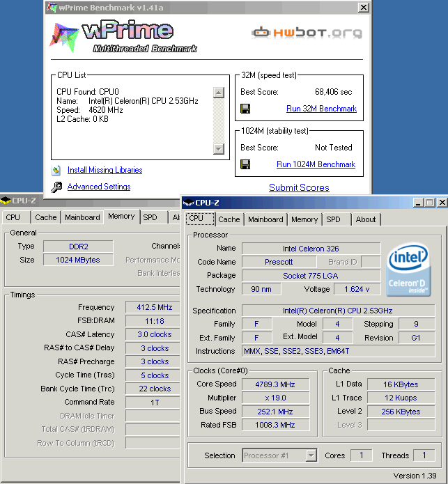Screen dimensions: 448x484
Task: Select Mainboard tab in back CPU-Z window
Action: (x=82, y=217)
